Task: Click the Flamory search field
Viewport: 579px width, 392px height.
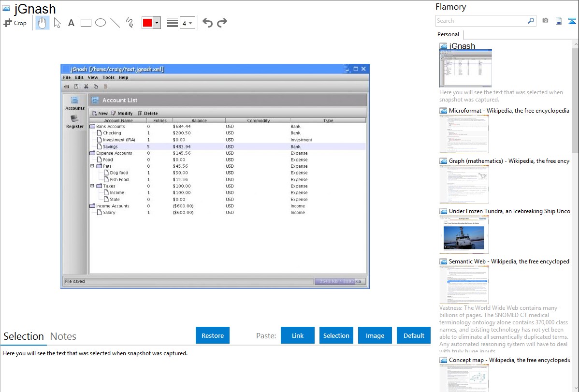Action: 481,21
